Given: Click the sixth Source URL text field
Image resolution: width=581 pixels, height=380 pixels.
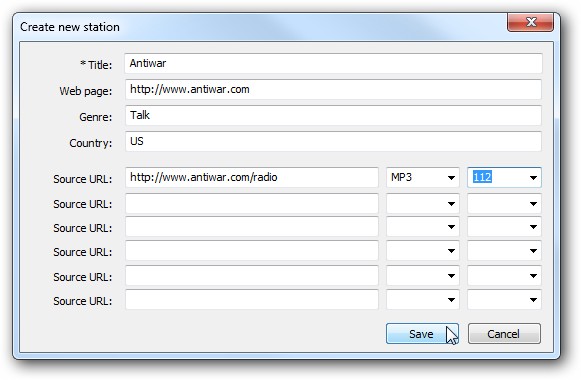Looking at the screenshot, I should (x=252, y=300).
